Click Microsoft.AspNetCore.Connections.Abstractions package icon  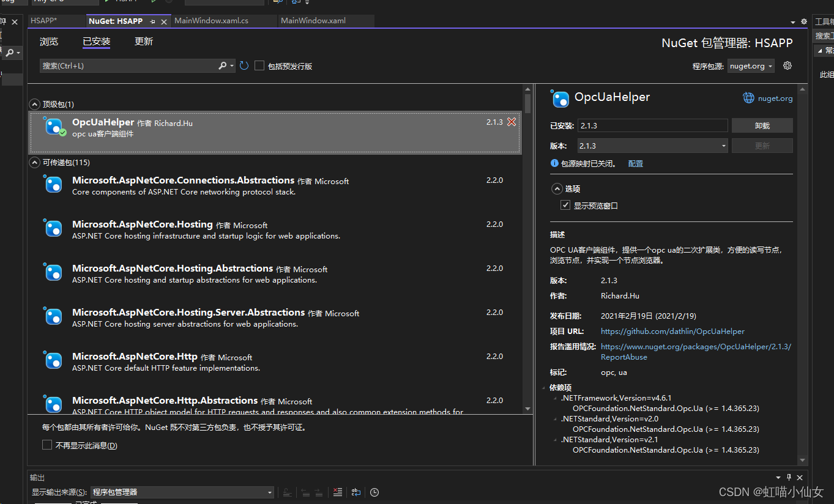click(53, 184)
